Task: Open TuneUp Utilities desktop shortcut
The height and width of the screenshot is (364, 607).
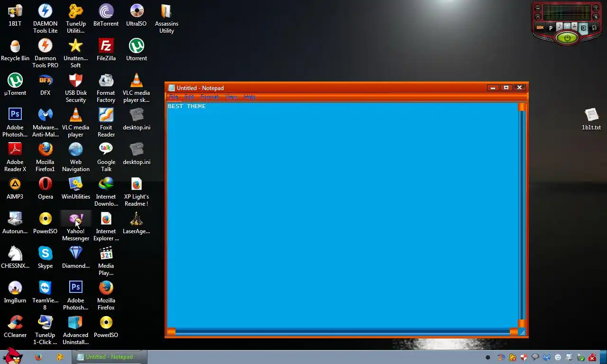Action: [76, 18]
